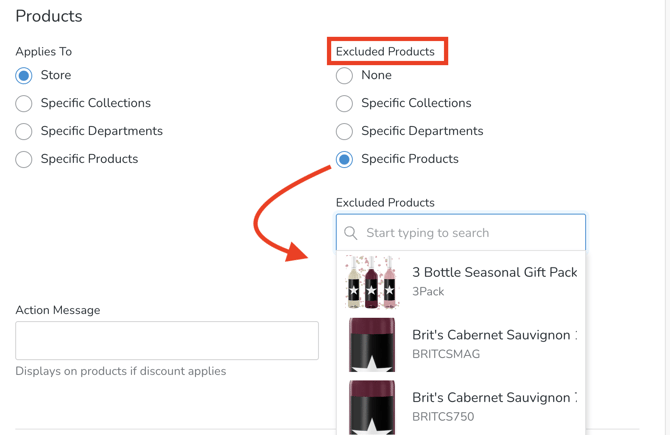Image resolution: width=670 pixels, height=435 pixels.
Task: Click the 3 Bottle Seasonal Gift Pack thumbnail
Action: pos(372,282)
